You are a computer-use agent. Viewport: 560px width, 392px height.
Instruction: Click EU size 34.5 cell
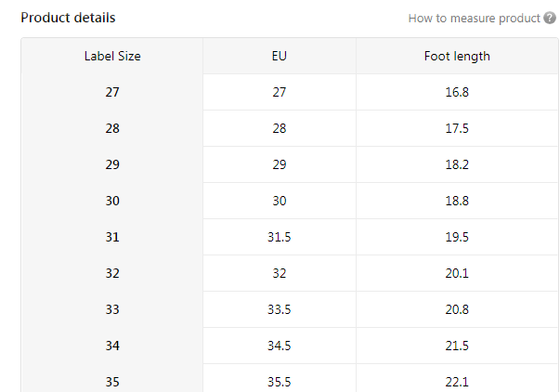click(280, 346)
